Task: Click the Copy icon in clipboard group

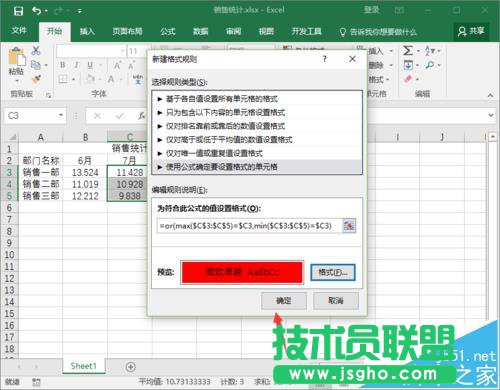Action: (35, 65)
